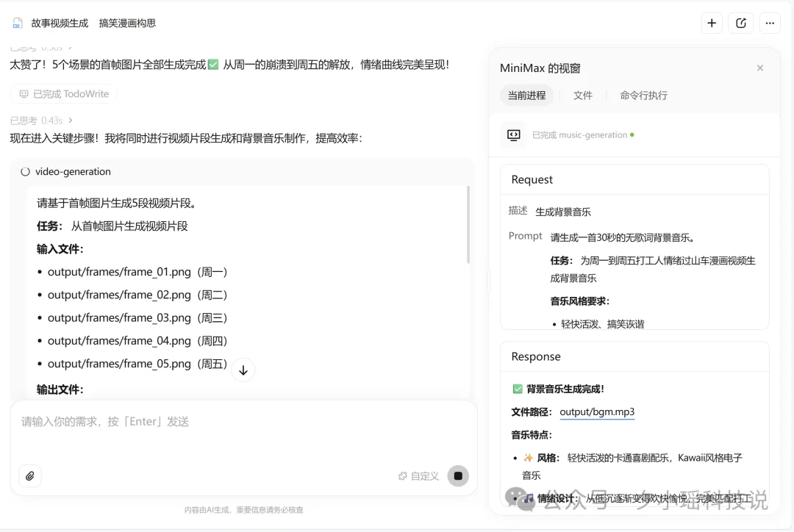Viewport: 794px width, 532px height.
Task: Open the share icon at top right
Action: tap(740, 23)
